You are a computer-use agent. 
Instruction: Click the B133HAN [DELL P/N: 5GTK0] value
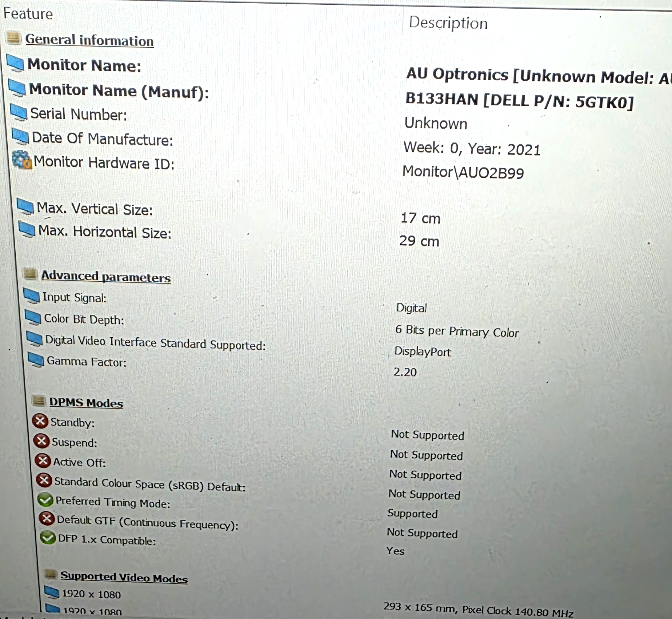(520, 101)
